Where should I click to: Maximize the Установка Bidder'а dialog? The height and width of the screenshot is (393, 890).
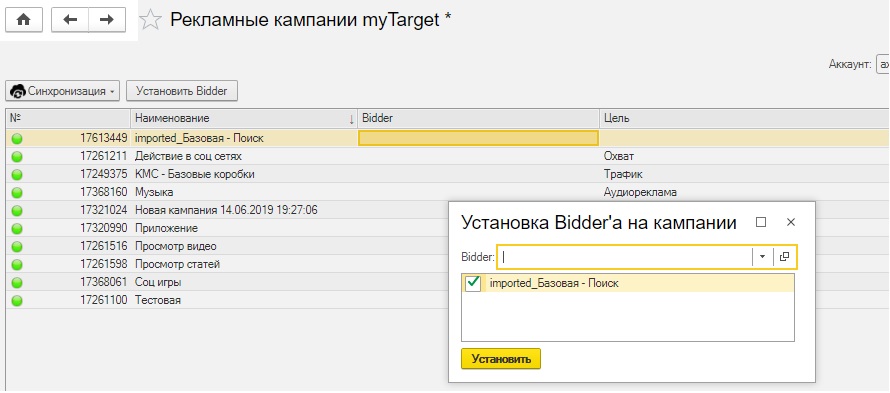coord(761,223)
